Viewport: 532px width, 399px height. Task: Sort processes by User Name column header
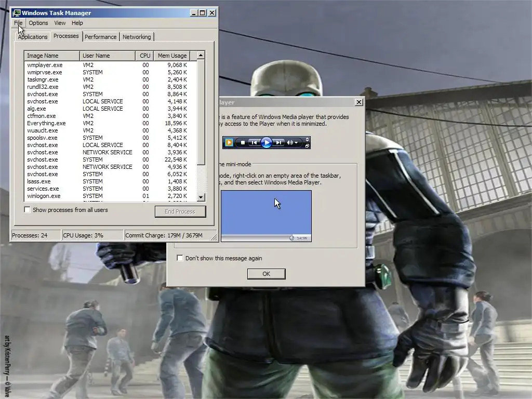[107, 56]
